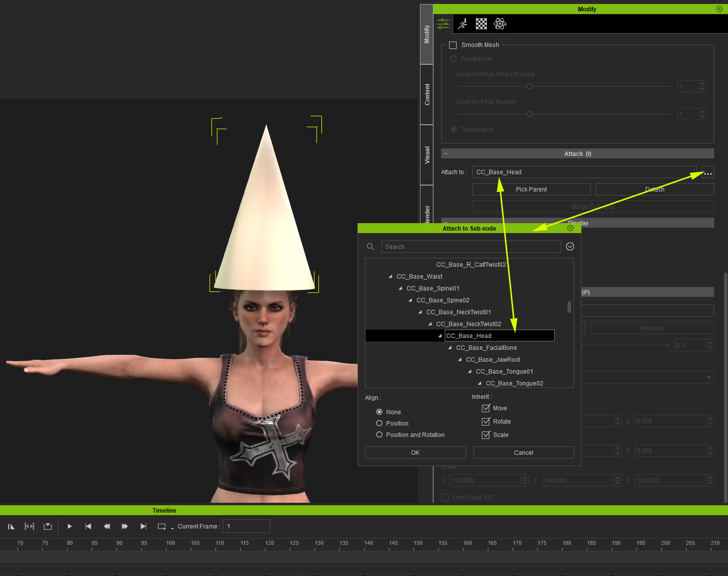
Task: Click the fit-to-window timeline icon
Action: (29, 527)
